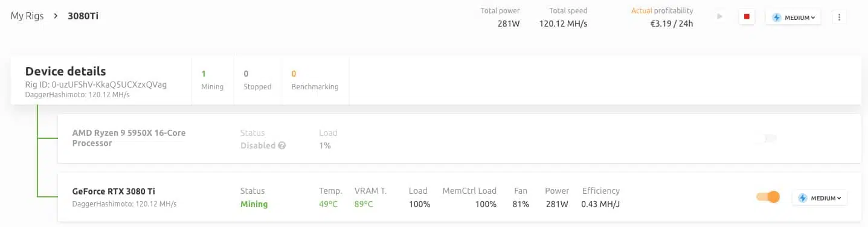Viewport: 868px width, 227px height.
Task: Click the greyed-out play start button
Action: (x=719, y=16)
